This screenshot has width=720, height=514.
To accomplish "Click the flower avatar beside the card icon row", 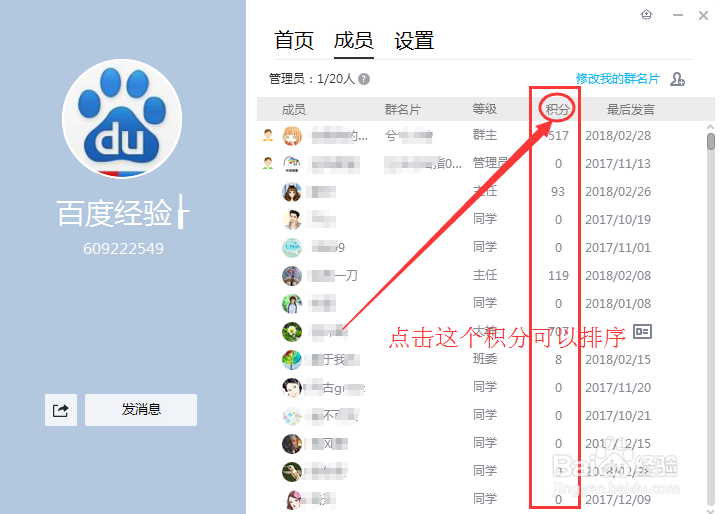I will (292, 332).
